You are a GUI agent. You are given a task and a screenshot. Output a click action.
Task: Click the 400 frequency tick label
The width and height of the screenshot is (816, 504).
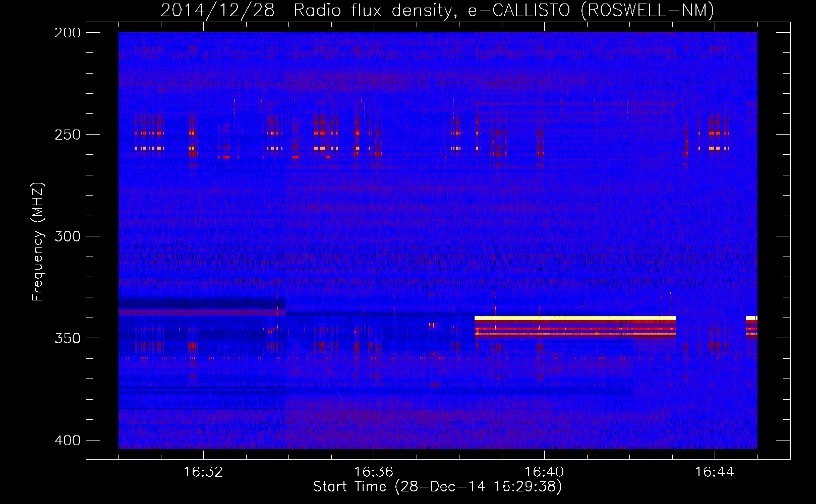click(x=68, y=440)
